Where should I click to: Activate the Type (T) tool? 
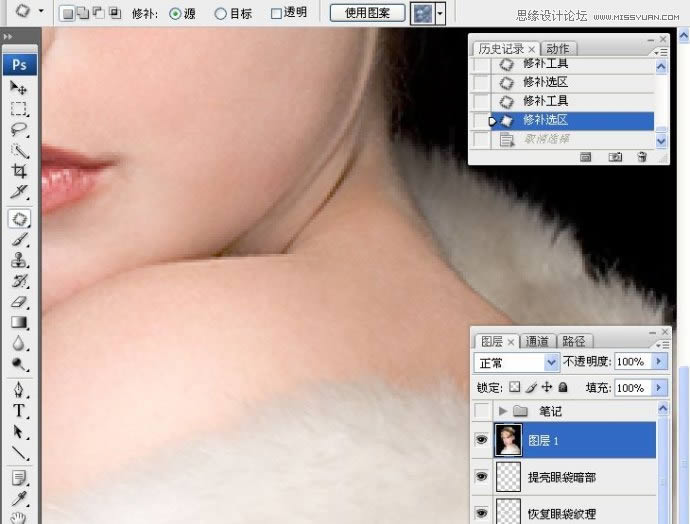pyautogui.click(x=19, y=410)
